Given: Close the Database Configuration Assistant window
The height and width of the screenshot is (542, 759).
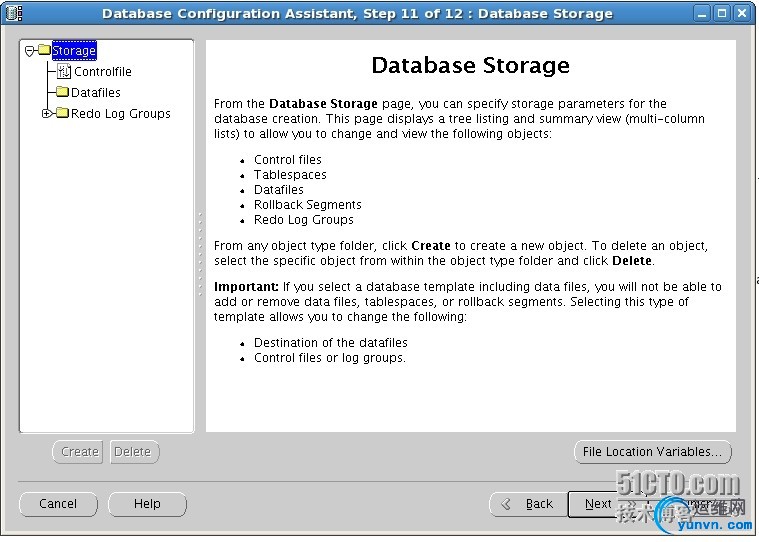Looking at the screenshot, I should coord(742,14).
